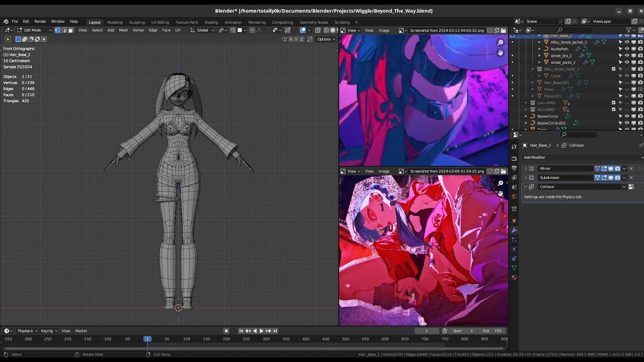Expand the street_pants_2 tree item
The image size is (644, 362).
point(539,62)
